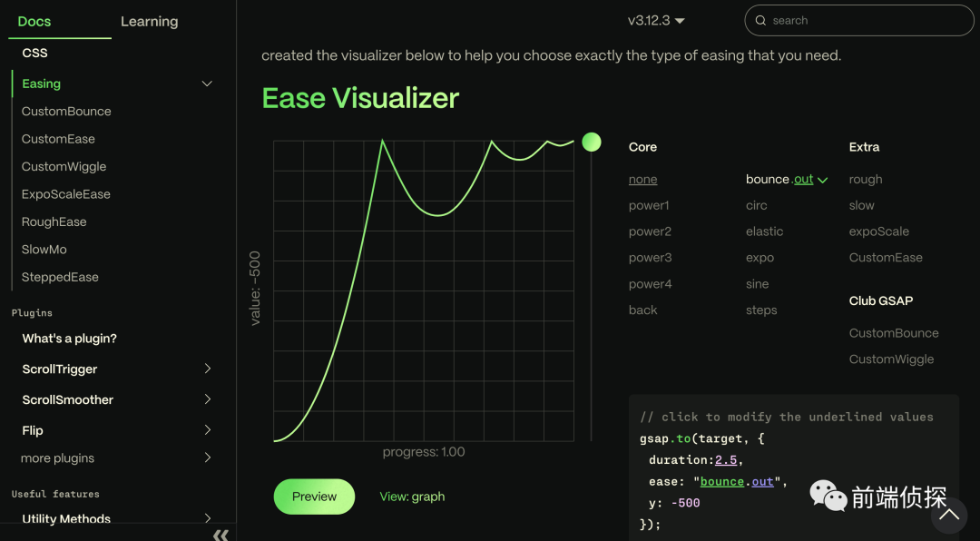
Task: Click the green ball on value track
Action: [x=592, y=142]
